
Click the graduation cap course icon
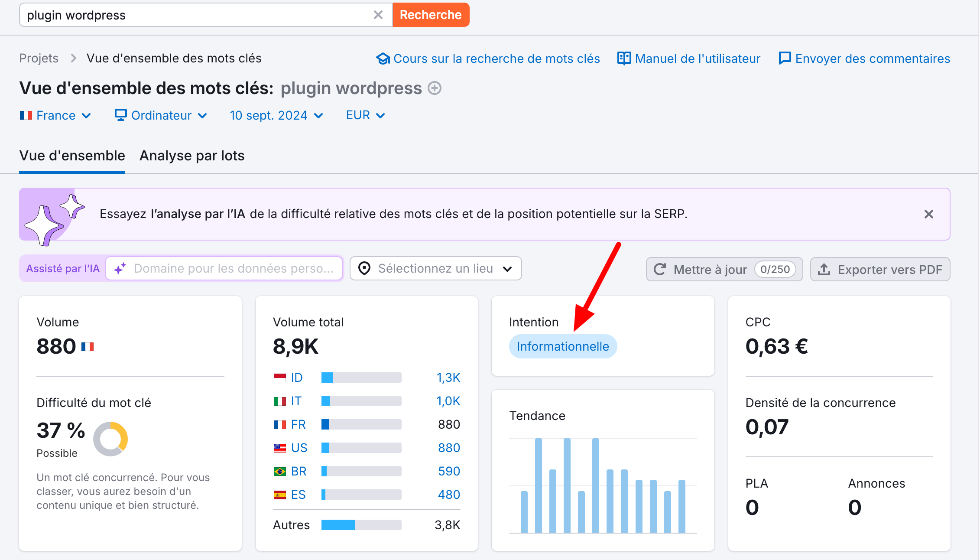(x=383, y=59)
